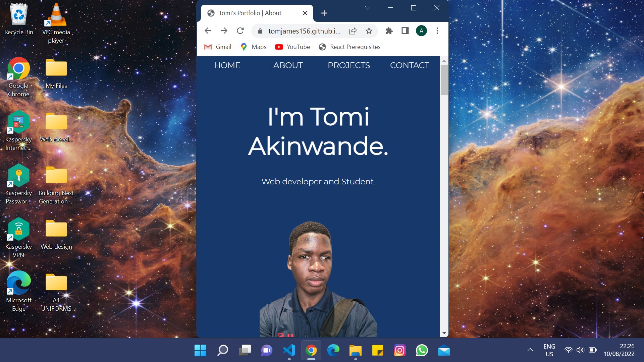Click the ABOUT menu item
This screenshot has height=362, width=644.
pyautogui.click(x=288, y=65)
